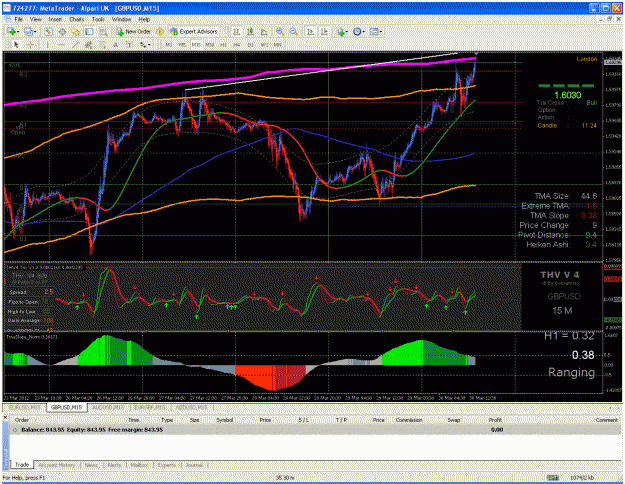Select the Cursor arrow tool
Screen dimensions: 625x484
point(16,45)
